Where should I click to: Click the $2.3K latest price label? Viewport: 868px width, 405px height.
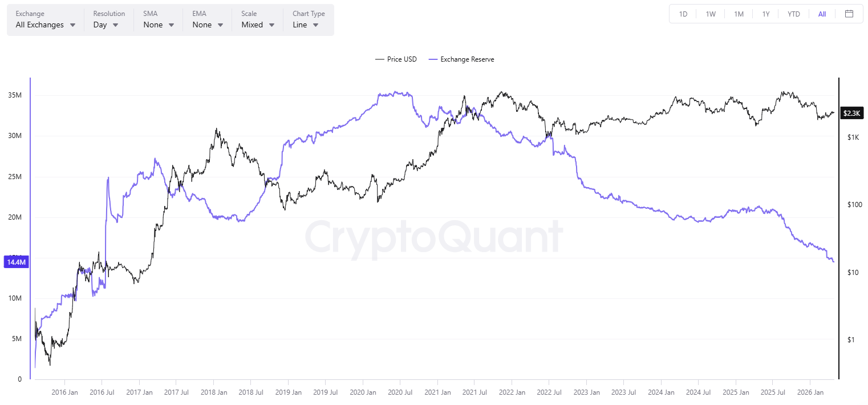[x=851, y=113]
